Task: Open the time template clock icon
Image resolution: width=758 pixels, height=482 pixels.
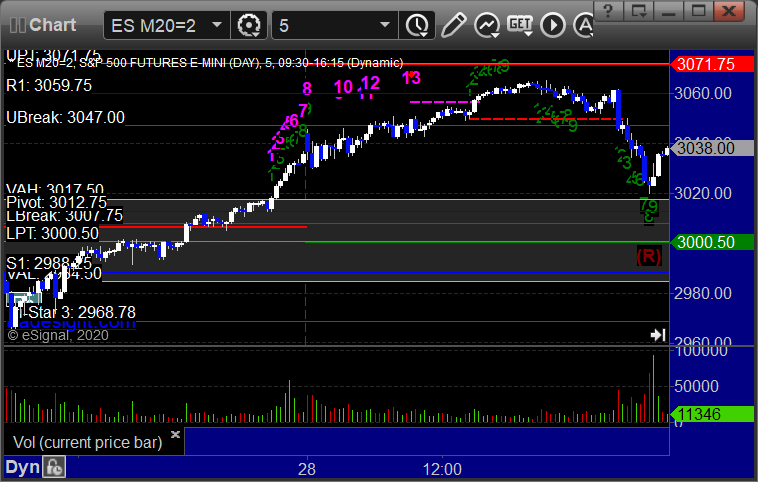Action: (417, 25)
